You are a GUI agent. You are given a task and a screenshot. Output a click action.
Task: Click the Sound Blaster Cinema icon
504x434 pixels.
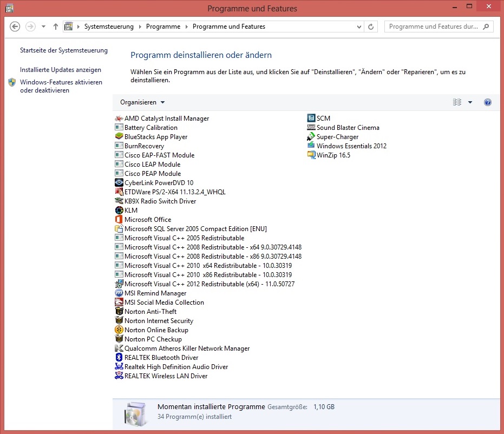click(311, 128)
